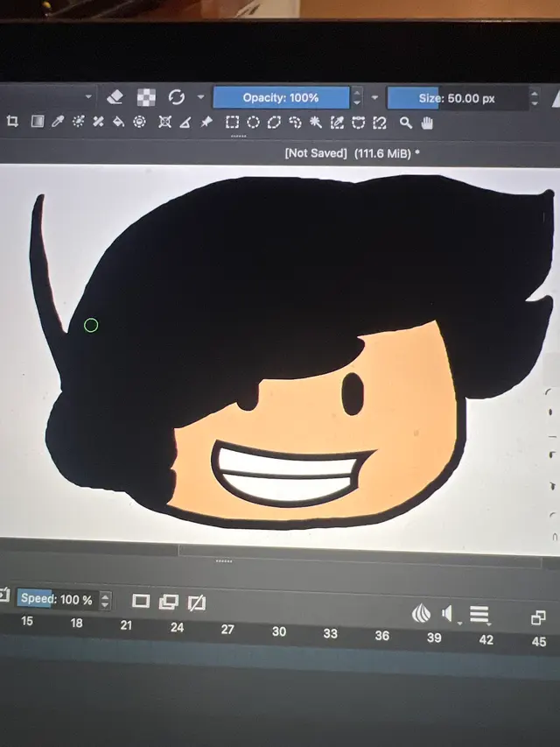560x747 pixels.
Task: Select the Crop tool
Action: (x=13, y=122)
